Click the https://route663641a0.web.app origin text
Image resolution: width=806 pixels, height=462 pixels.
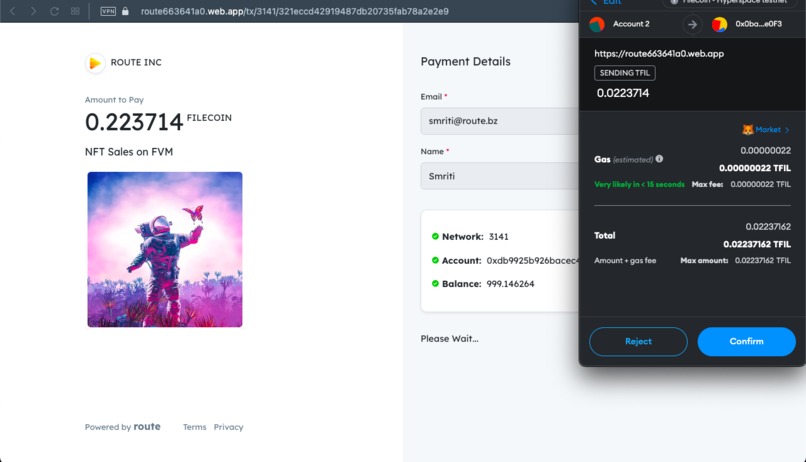tap(659, 53)
